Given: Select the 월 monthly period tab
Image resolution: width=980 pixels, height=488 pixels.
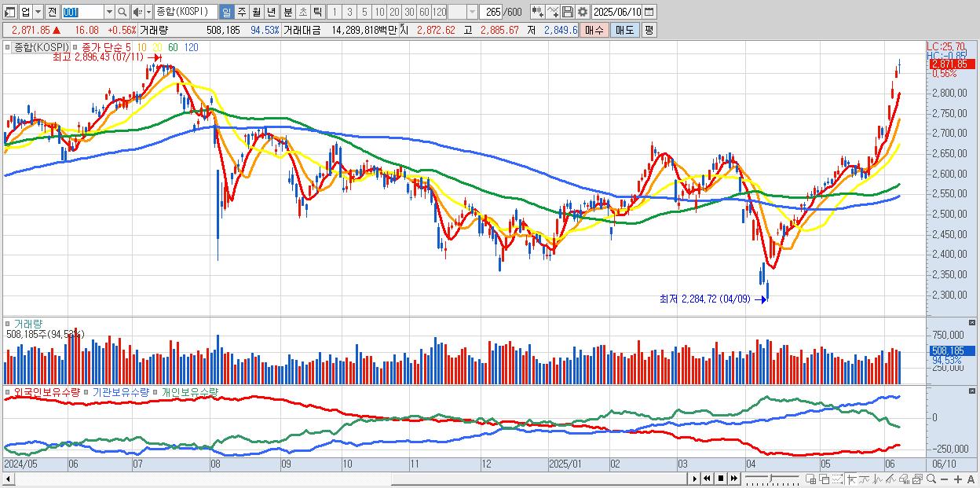Looking at the screenshot, I should [x=256, y=12].
